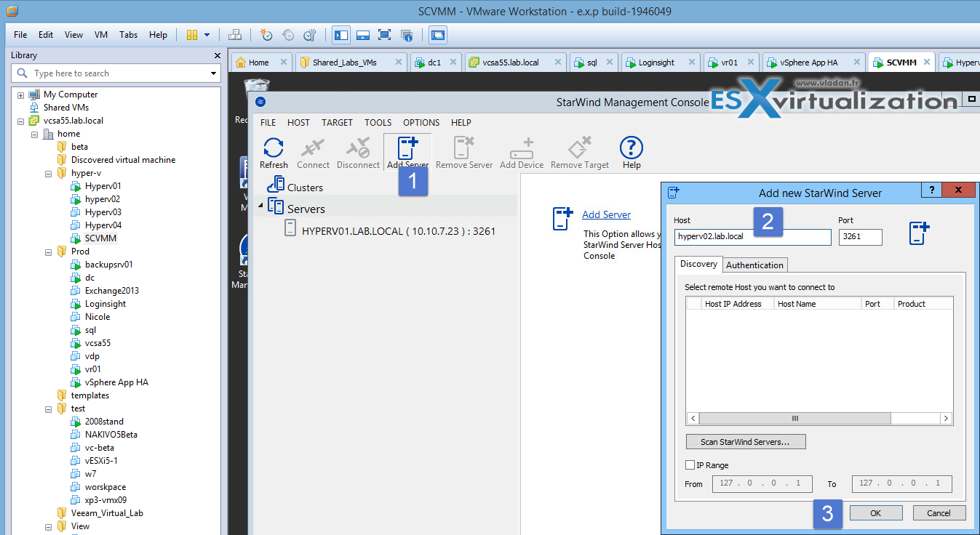Click Remove Target toolbar icon
The width and height of the screenshot is (980, 535).
point(580,153)
